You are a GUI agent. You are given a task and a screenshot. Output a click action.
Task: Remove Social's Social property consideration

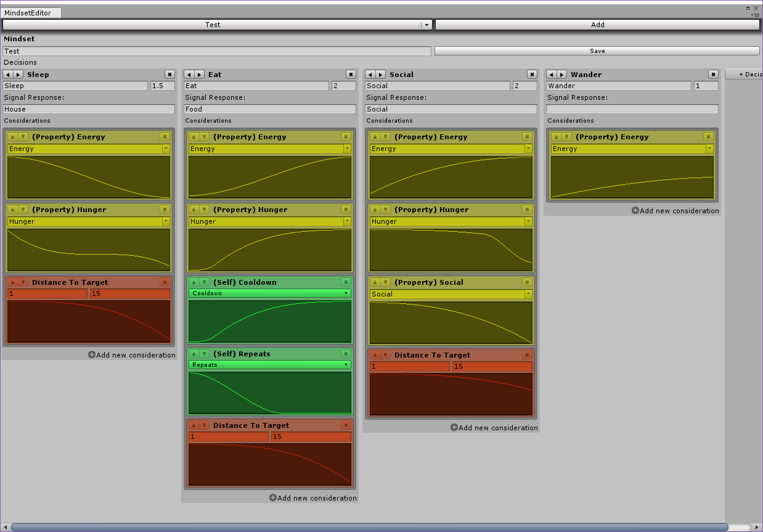click(x=527, y=282)
